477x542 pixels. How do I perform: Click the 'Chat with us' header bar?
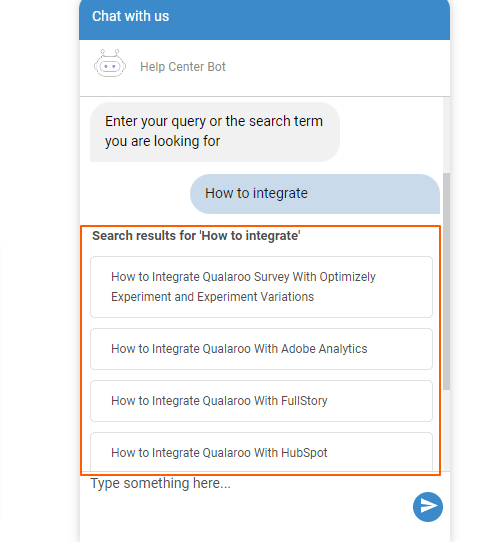[264, 19]
